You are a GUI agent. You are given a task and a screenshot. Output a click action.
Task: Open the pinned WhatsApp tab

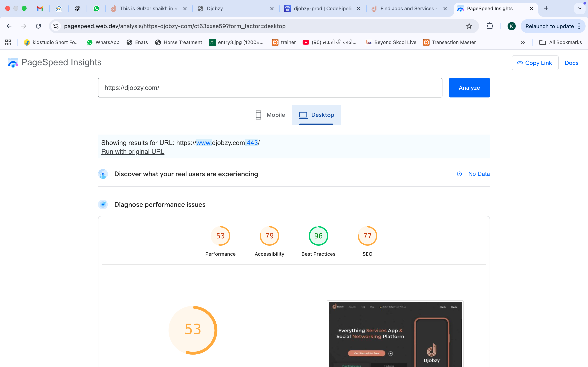click(96, 9)
